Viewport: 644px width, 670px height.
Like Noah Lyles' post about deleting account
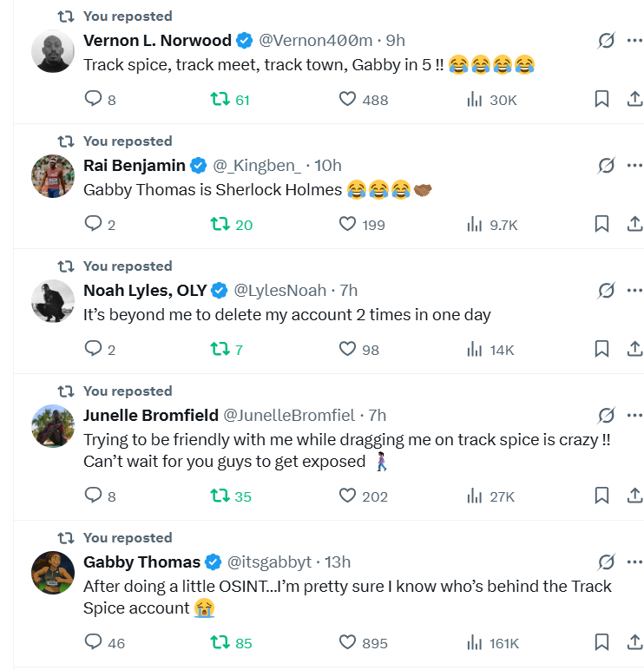pyautogui.click(x=347, y=350)
